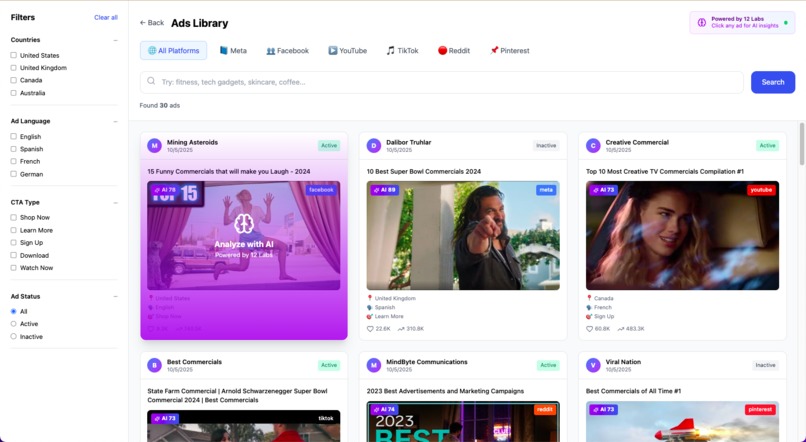Select the All Platforms tab
This screenshot has width=806, height=442.
(x=173, y=50)
